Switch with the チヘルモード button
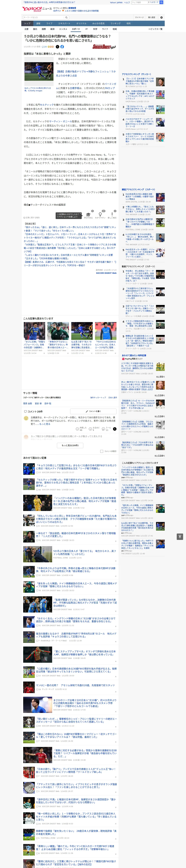Viewport: 186px width, 868px height. pyautogui.click(x=153, y=2)
